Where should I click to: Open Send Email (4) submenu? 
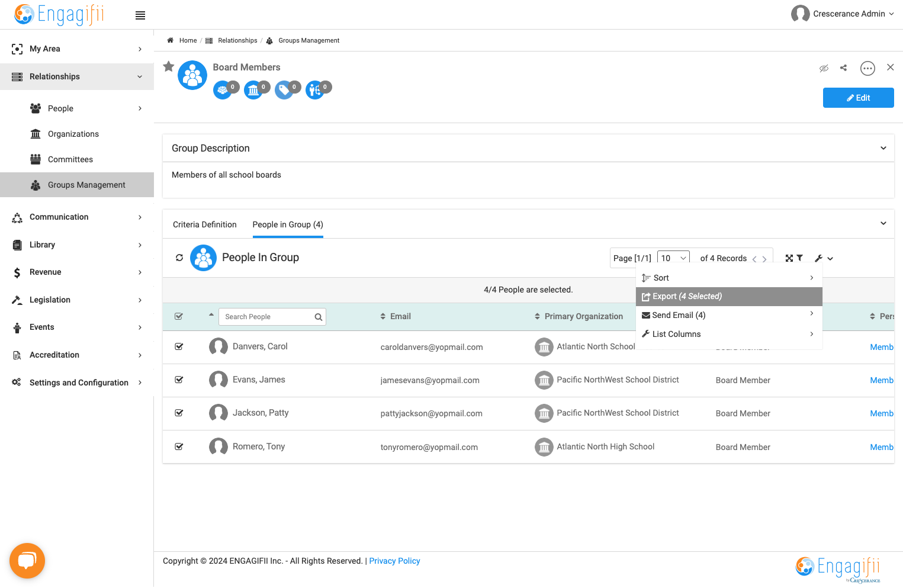click(x=729, y=315)
